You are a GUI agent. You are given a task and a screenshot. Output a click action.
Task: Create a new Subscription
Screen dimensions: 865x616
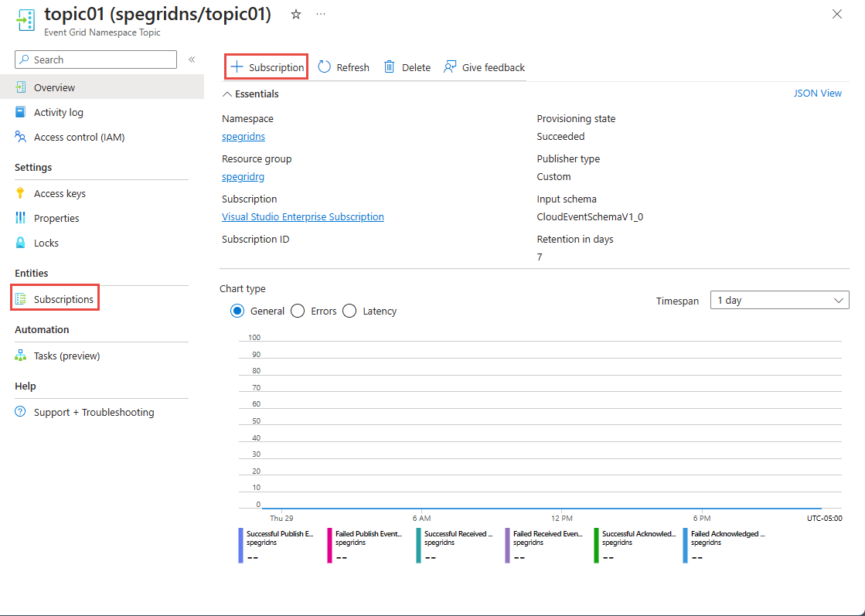pos(267,66)
